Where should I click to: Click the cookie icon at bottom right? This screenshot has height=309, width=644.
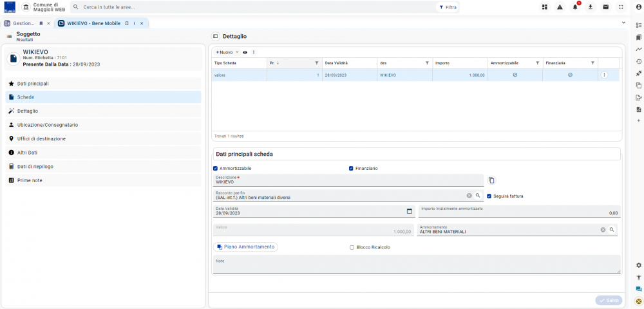pyautogui.click(x=638, y=301)
